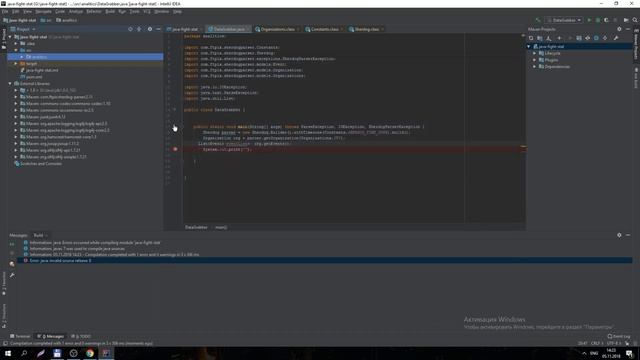Viewport: 640px width, 360px height.
Task: Open Search Everywhere magnifier icon
Action: [x=635, y=20]
